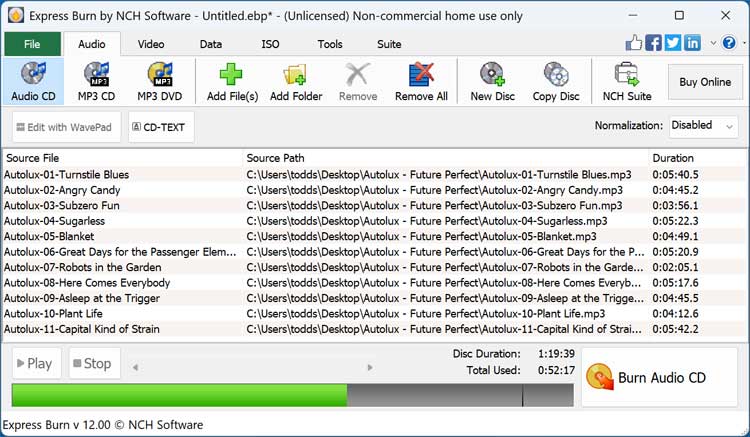Play the selected track
This screenshot has height=437, width=750.
[36, 363]
